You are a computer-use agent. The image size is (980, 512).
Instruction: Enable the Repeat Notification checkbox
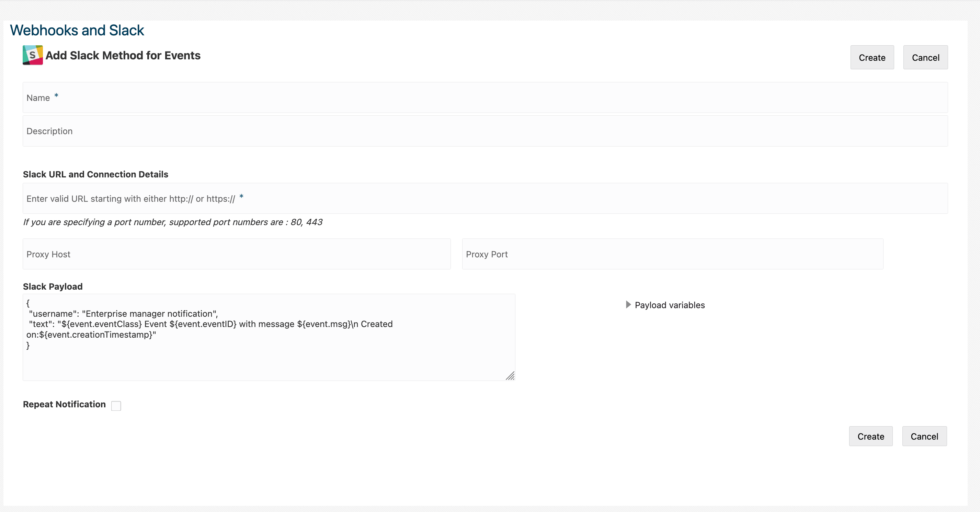(x=116, y=406)
